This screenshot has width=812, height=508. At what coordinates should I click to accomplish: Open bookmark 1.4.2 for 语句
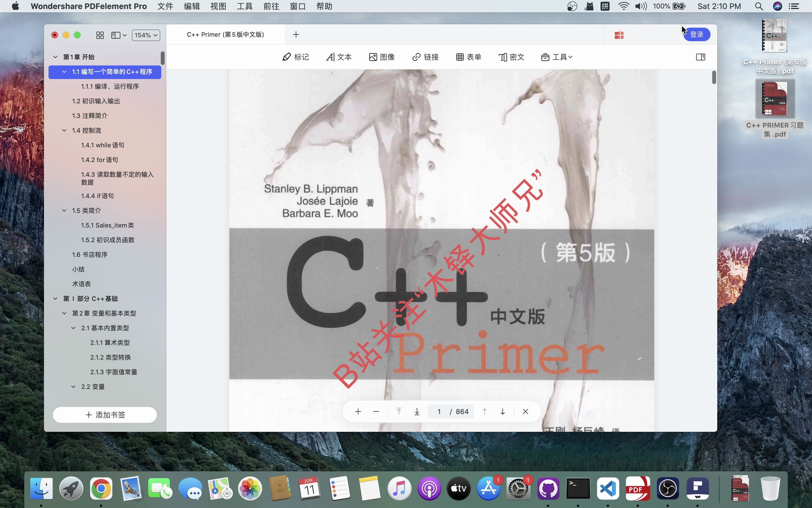[x=100, y=159]
